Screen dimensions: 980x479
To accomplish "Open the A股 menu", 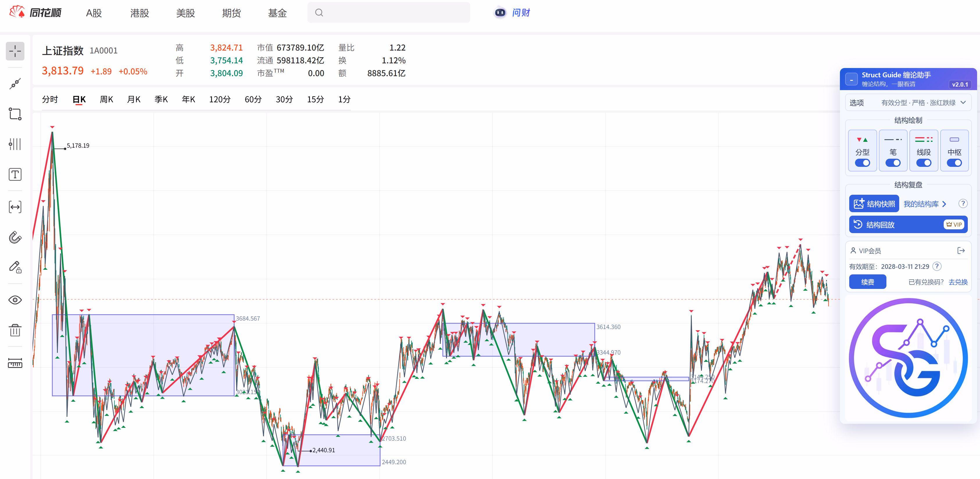I will (x=94, y=13).
